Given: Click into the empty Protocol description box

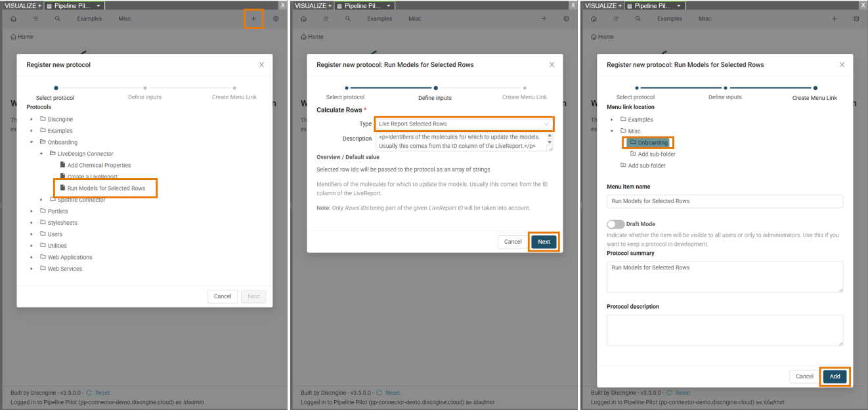Looking at the screenshot, I should tap(725, 330).
